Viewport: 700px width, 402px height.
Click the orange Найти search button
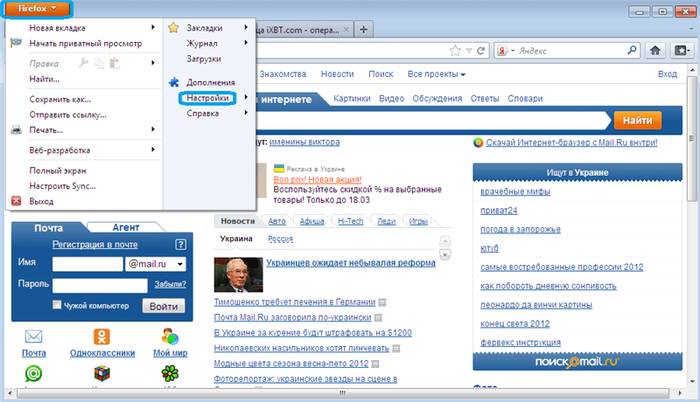(x=638, y=120)
